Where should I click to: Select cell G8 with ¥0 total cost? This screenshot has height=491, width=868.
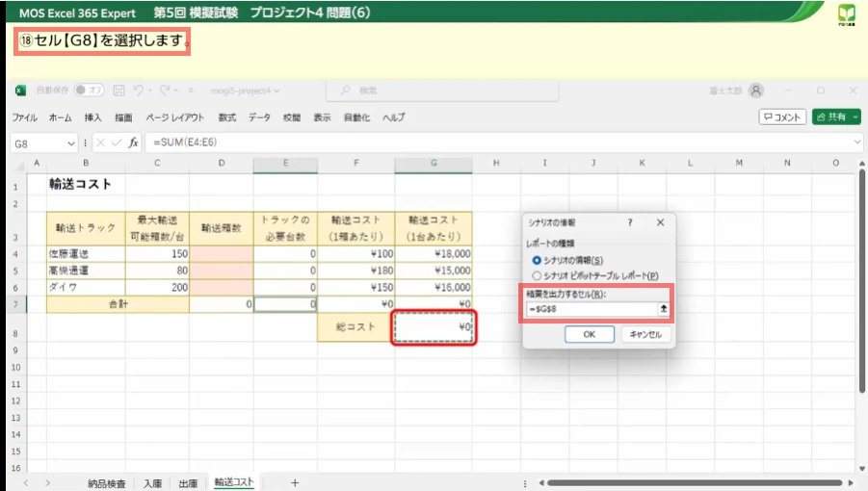point(434,327)
